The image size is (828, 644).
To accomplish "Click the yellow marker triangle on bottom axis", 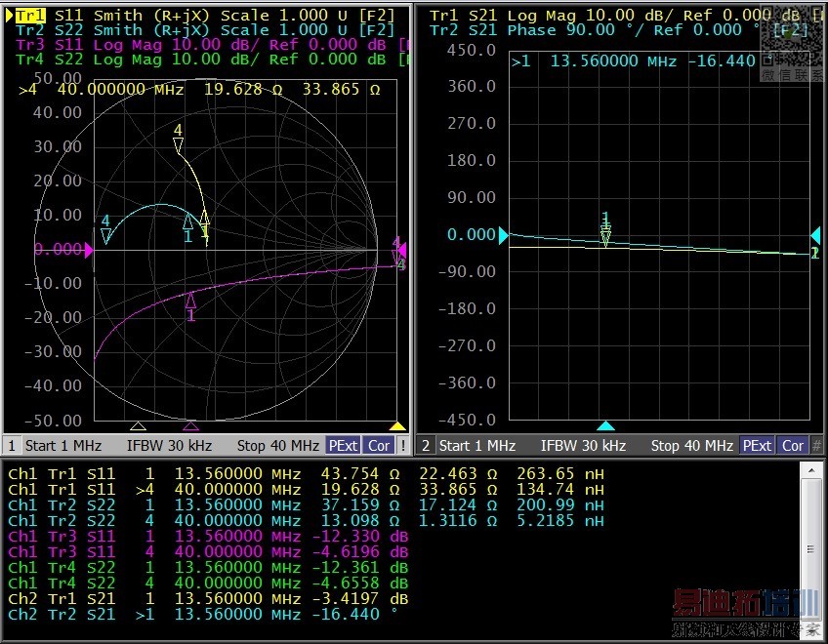I will click(x=396, y=426).
